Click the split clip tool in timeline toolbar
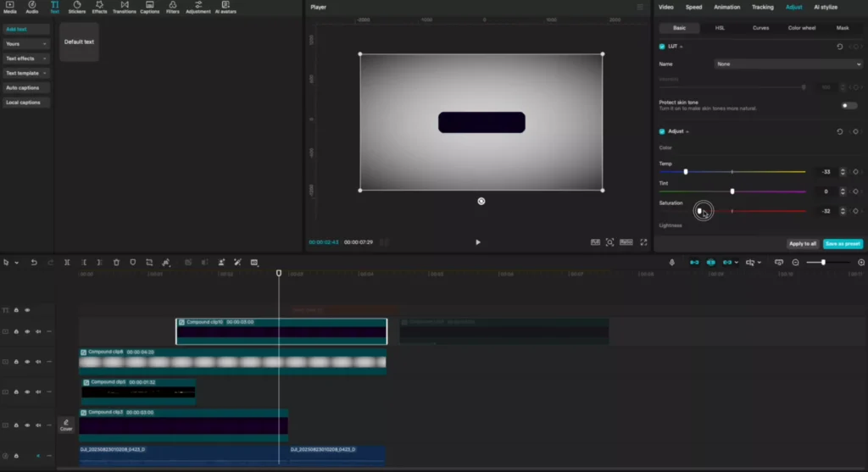The width and height of the screenshot is (868, 472). [x=67, y=263]
